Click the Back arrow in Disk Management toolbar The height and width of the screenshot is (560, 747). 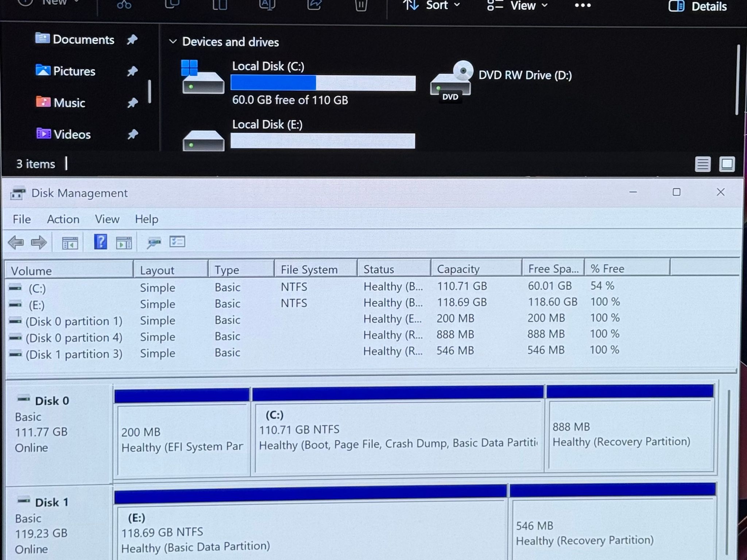16,242
